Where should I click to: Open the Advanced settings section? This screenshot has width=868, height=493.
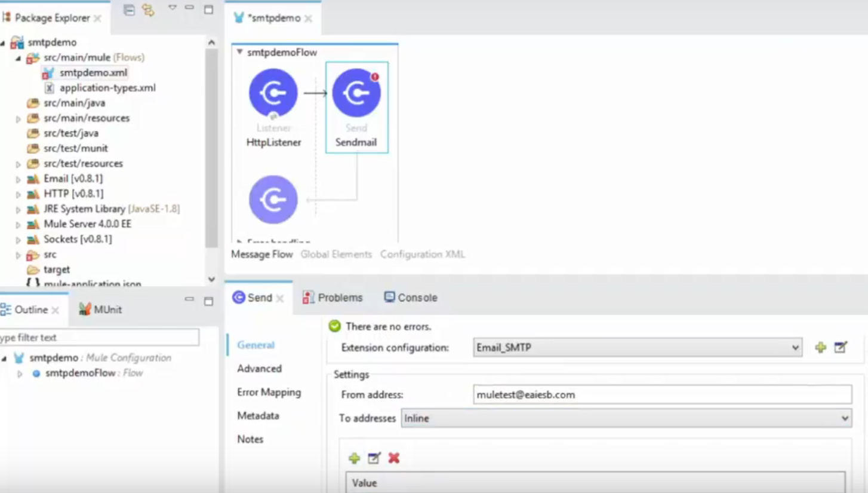(259, 369)
